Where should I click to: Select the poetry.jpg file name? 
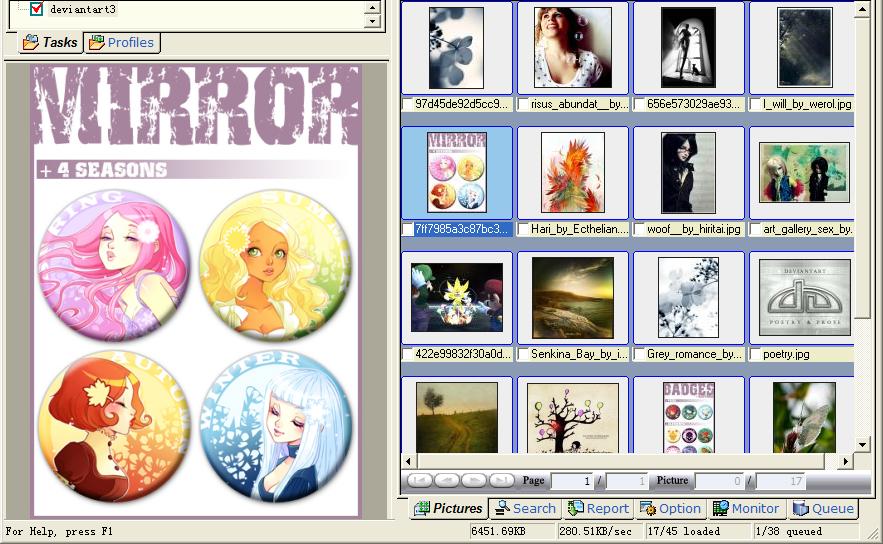point(786,354)
